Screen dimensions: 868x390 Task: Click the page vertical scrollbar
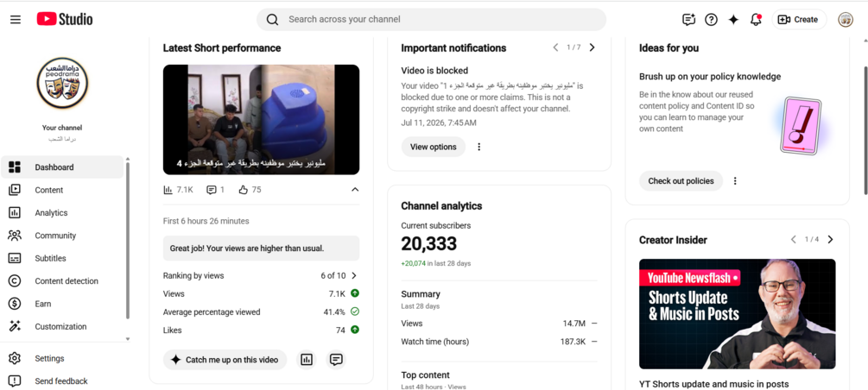(x=865, y=130)
